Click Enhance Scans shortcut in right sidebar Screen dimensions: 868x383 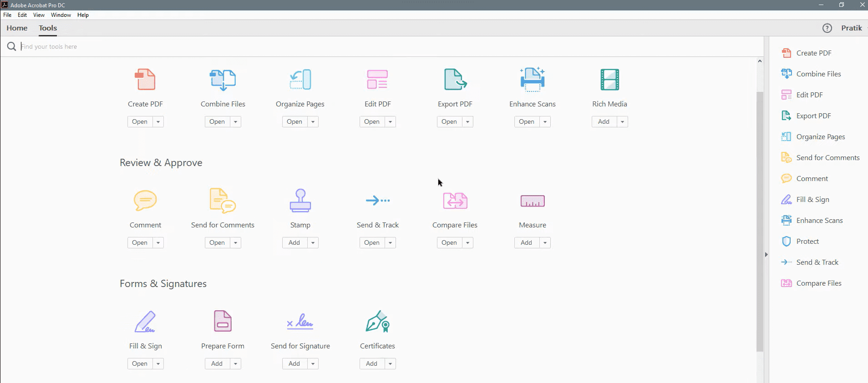812,220
